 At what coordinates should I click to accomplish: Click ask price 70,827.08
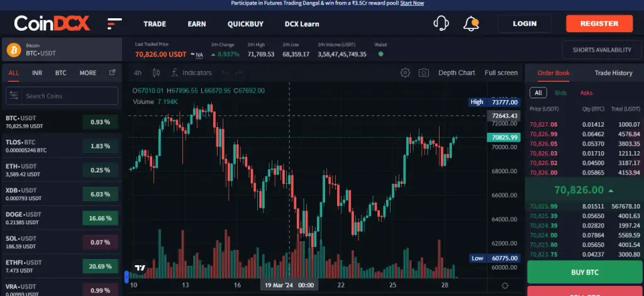543,125
